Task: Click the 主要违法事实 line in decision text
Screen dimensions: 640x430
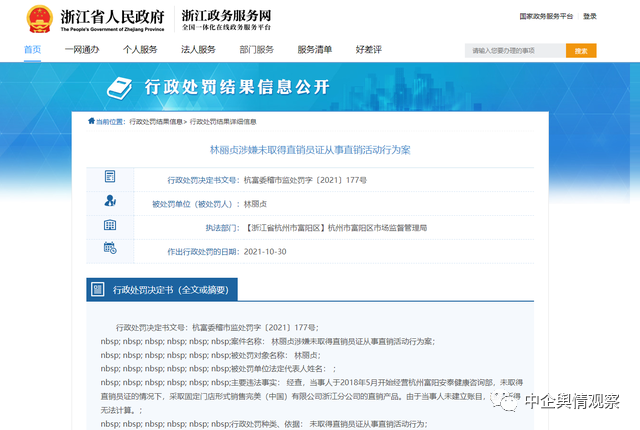Action: (x=312, y=396)
